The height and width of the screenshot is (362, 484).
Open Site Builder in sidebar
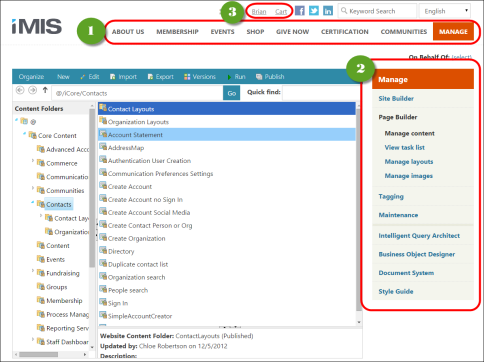pos(396,98)
